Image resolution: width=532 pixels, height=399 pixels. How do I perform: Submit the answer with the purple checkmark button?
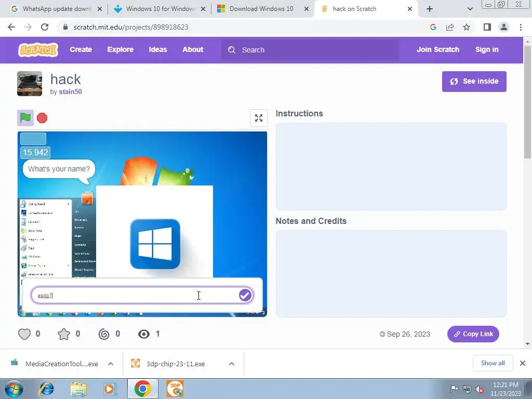[x=245, y=295]
